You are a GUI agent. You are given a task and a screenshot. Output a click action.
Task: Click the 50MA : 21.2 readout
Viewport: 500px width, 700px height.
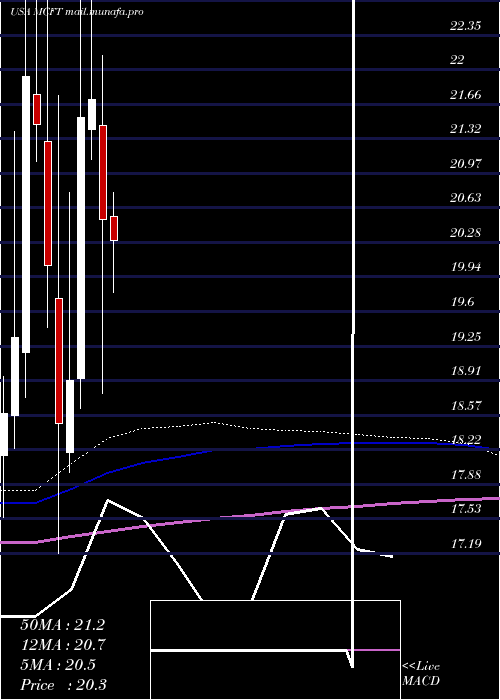62,625
